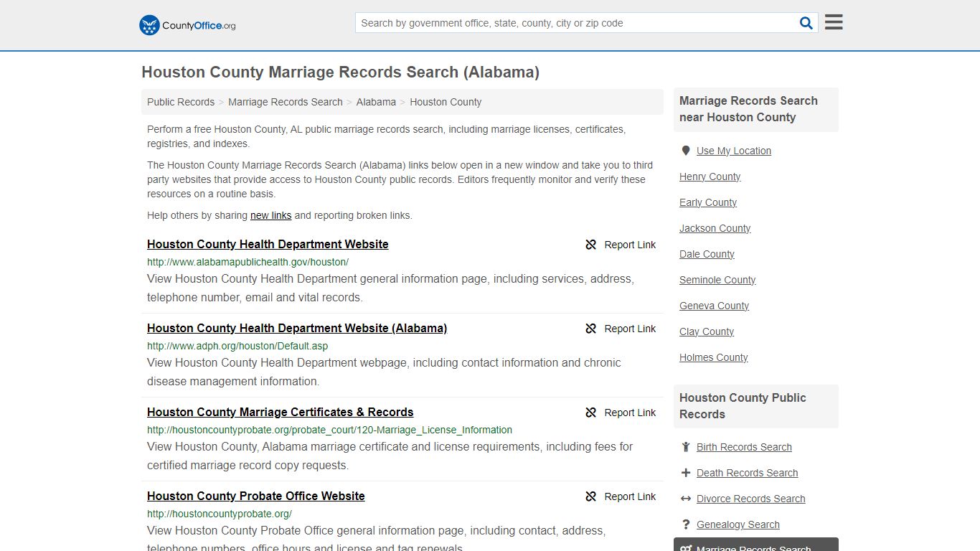This screenshot has height=551, width=980.
Task: Click the broken-link icon for Health Department Website
Action: point(591,245)
